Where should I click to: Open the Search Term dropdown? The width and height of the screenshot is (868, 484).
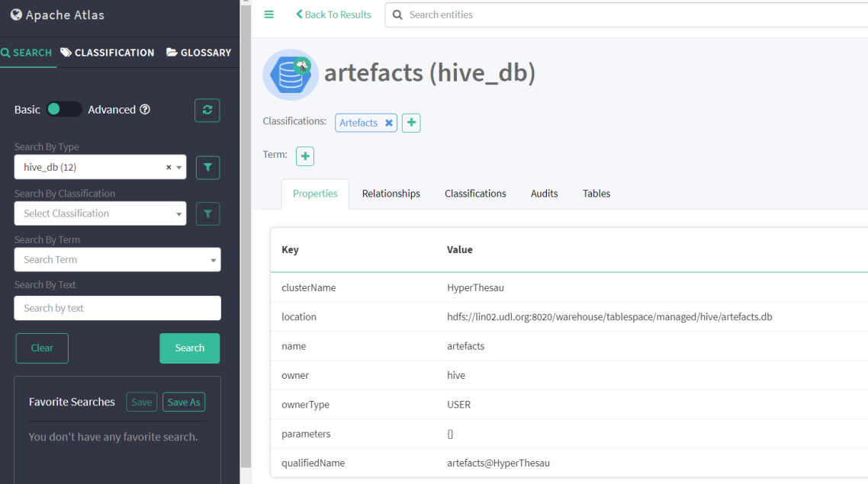tap(117, 260)
